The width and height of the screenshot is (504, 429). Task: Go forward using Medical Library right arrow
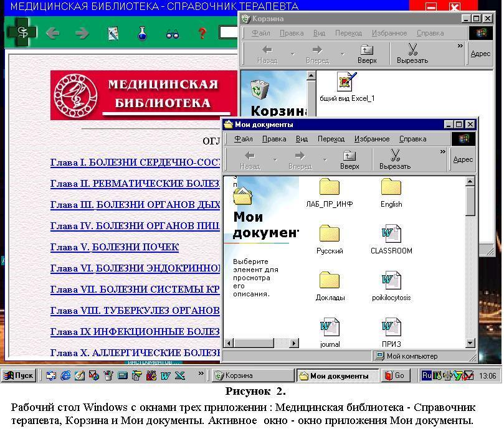click(x=82, y=33)
